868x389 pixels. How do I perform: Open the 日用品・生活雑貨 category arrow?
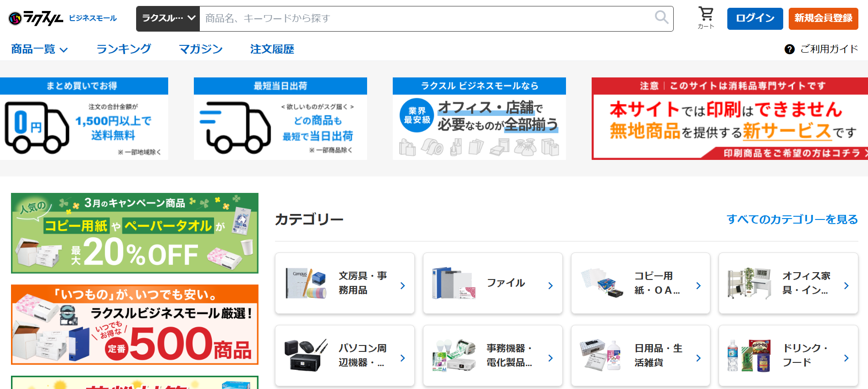pyautogui.click(x=698, y=358)
